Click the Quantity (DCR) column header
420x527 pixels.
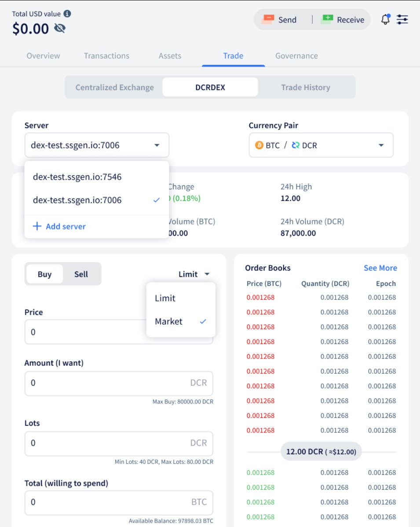[325, 283]
